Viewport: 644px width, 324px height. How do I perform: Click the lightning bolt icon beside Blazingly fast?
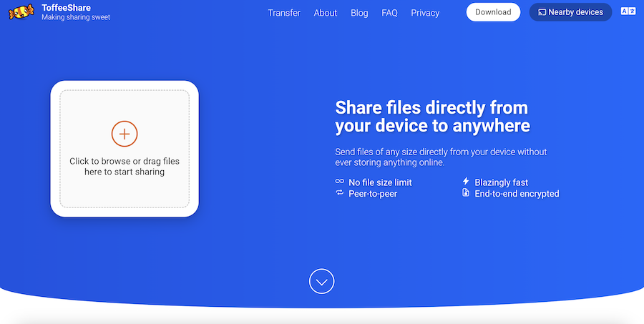pyautogui.click(x=466, y=181)
